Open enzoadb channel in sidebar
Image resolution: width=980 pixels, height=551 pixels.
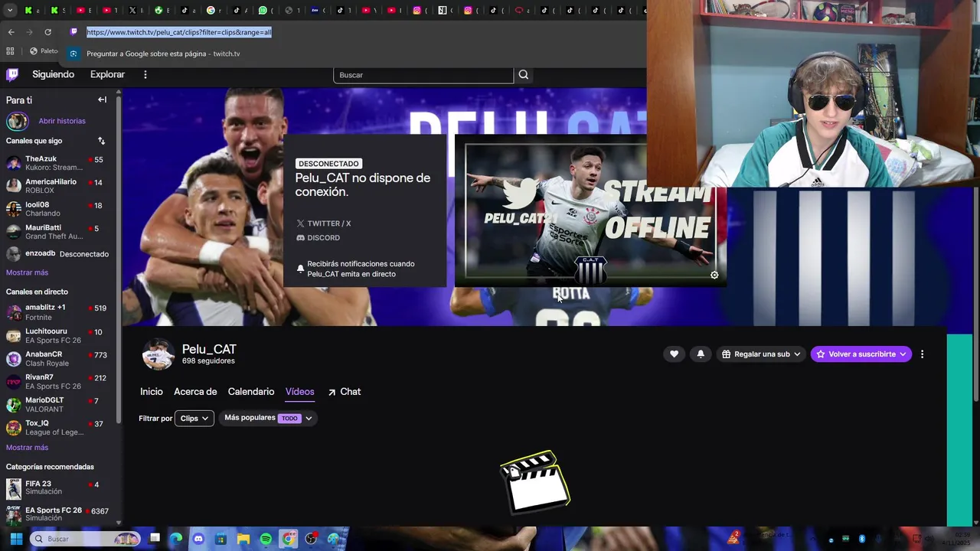click(60, 253)
